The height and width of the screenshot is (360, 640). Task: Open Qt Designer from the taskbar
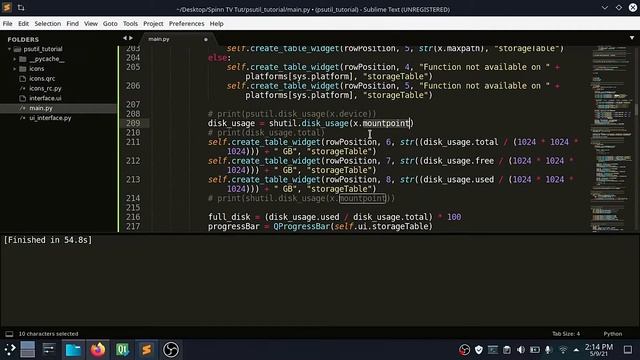tap(122, 350)
